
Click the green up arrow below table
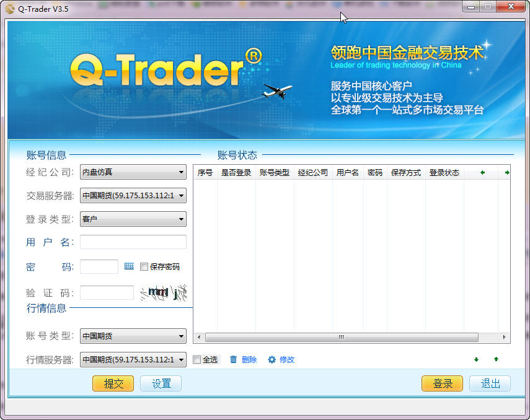tap(496, 359)
